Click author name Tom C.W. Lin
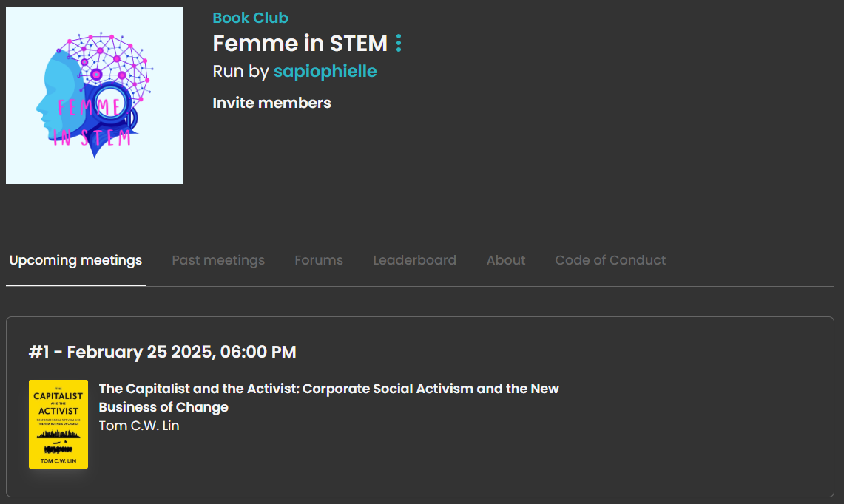This screenshot has height=504, width=844. pyautogui.click(x=139, y=426)
